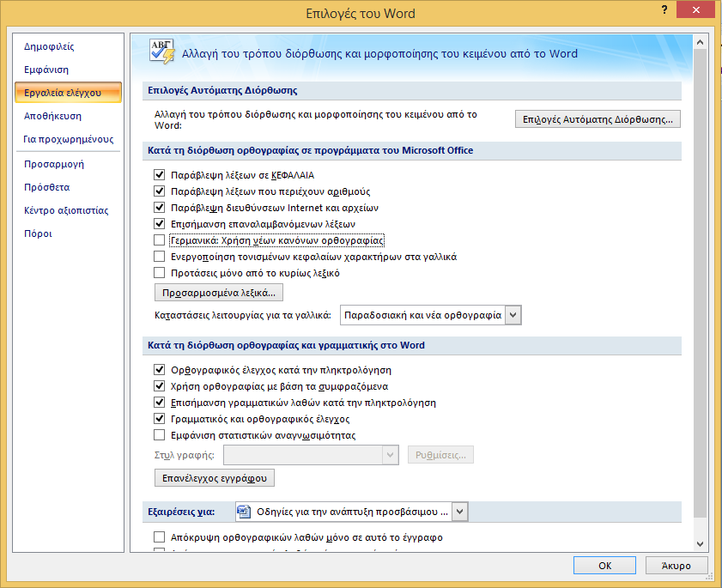This screenshot has width=722, height=588.
Task: Open Επιλογές Αυτόματης Διόρθωσης button
Action: (x=598, y=119)
